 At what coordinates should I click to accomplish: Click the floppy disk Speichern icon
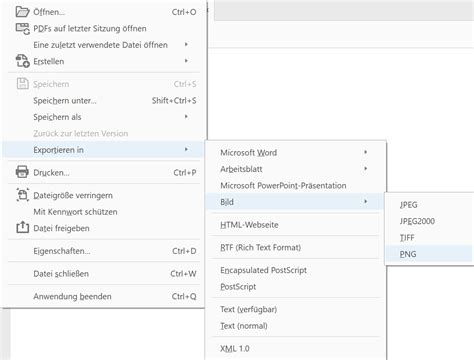tap(22, 84)
